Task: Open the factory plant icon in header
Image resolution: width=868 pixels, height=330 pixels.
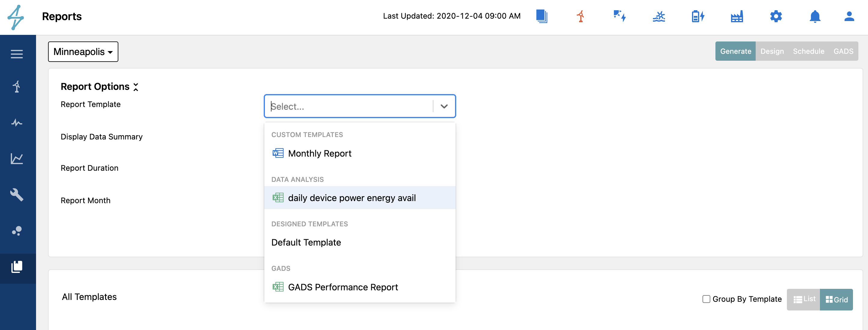Action: [x=736, y=16]
